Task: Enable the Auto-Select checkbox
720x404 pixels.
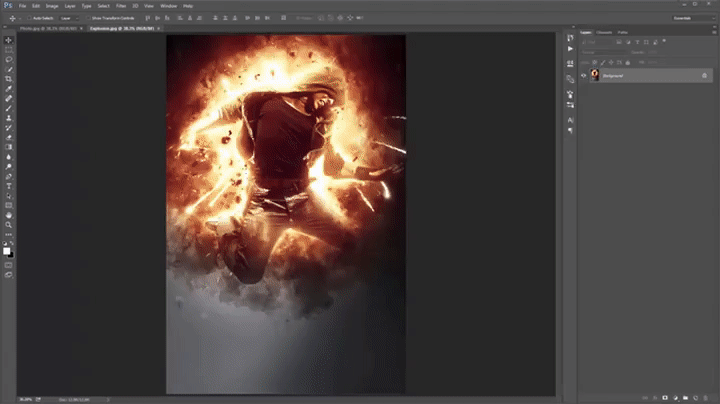Action: point(30,18)
